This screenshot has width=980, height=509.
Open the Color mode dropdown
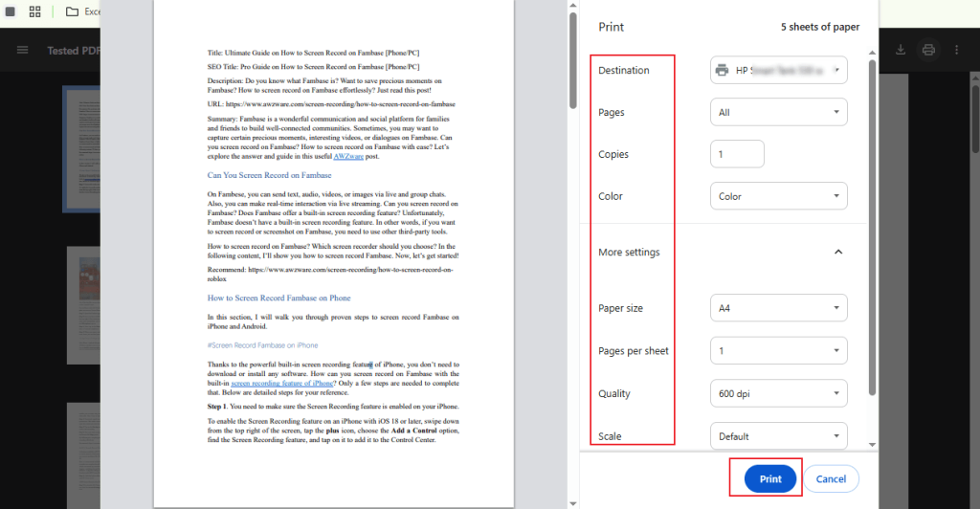[779, 196]
